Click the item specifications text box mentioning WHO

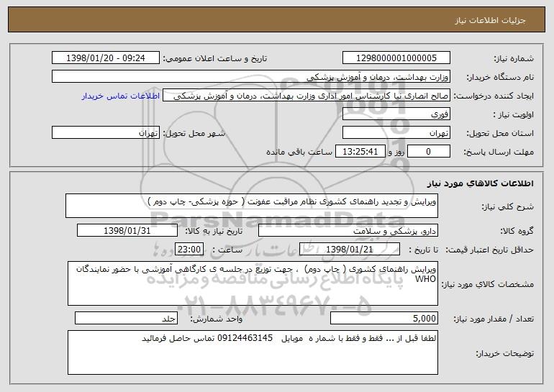coord(253,283)
